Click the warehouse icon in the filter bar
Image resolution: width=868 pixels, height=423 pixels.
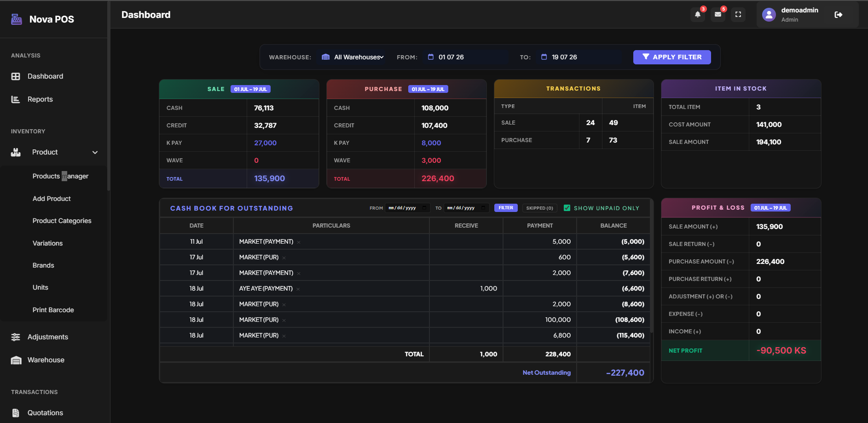325,57
